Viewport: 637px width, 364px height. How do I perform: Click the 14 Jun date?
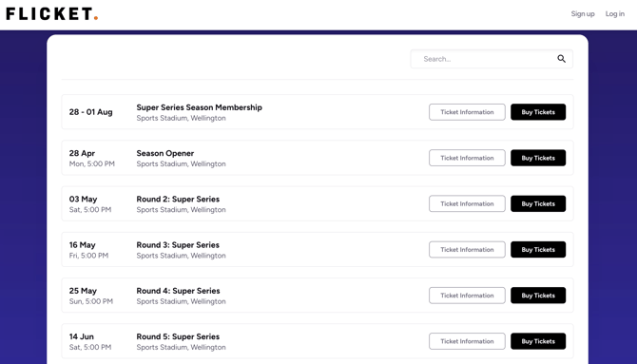coord(81,337)
